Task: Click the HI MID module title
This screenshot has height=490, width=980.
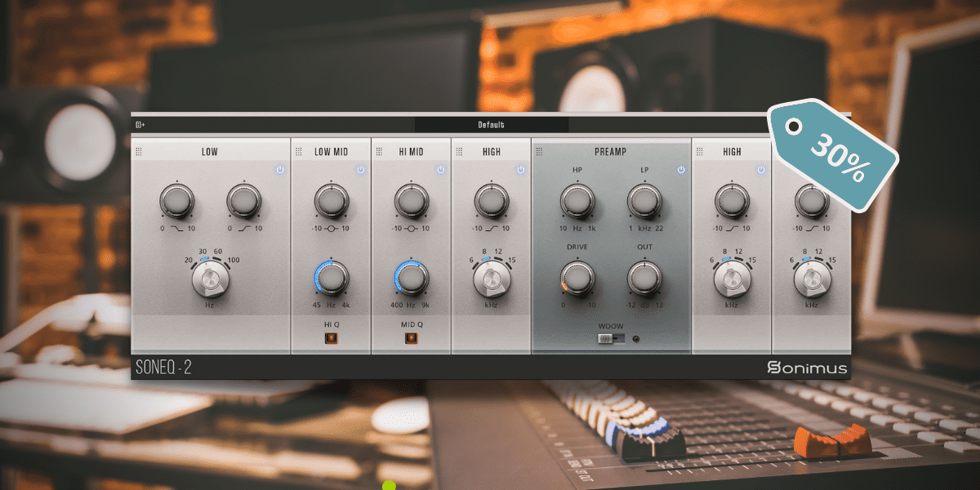Action: (412, 152)
